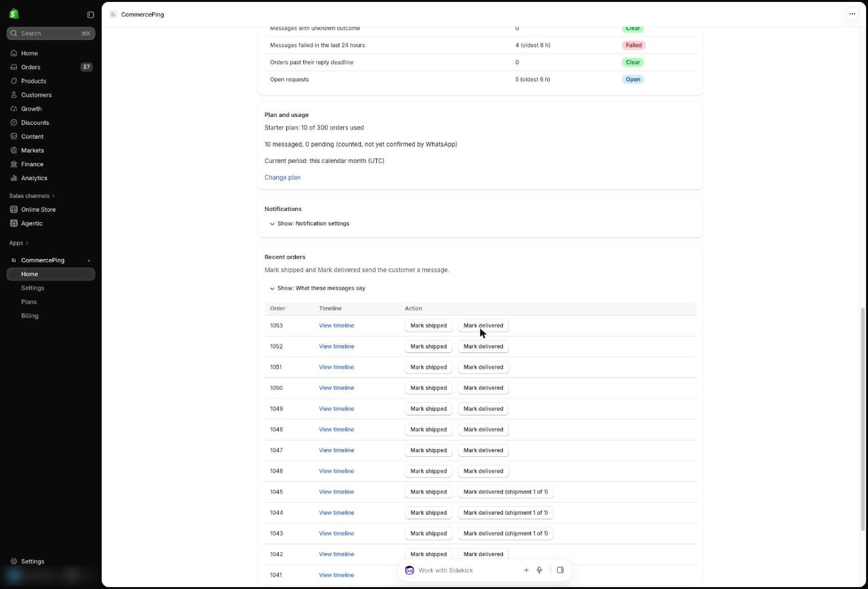Click the Open status badge
The height and width of the screenshot is (589, 868).
(x=633, y=80)
